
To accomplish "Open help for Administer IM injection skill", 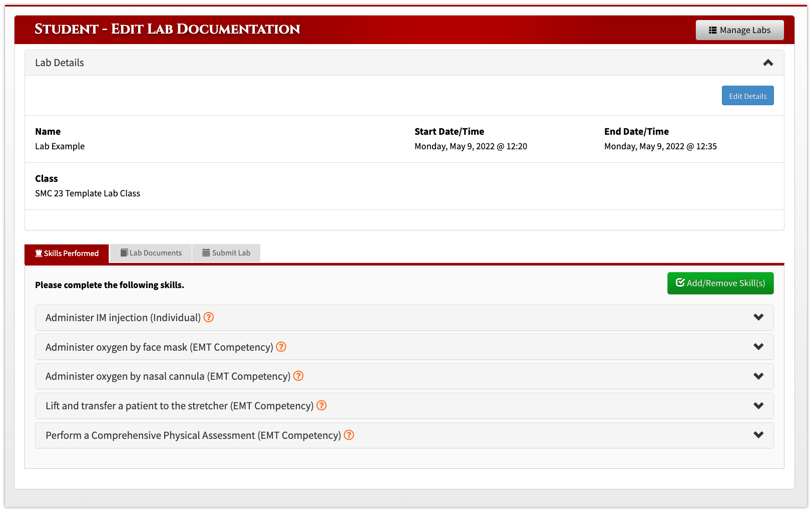I will (x=209, y=317).
